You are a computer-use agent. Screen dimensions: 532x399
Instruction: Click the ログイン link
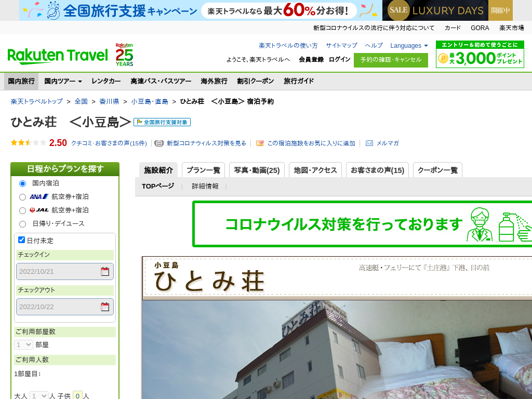click(339, 60)
